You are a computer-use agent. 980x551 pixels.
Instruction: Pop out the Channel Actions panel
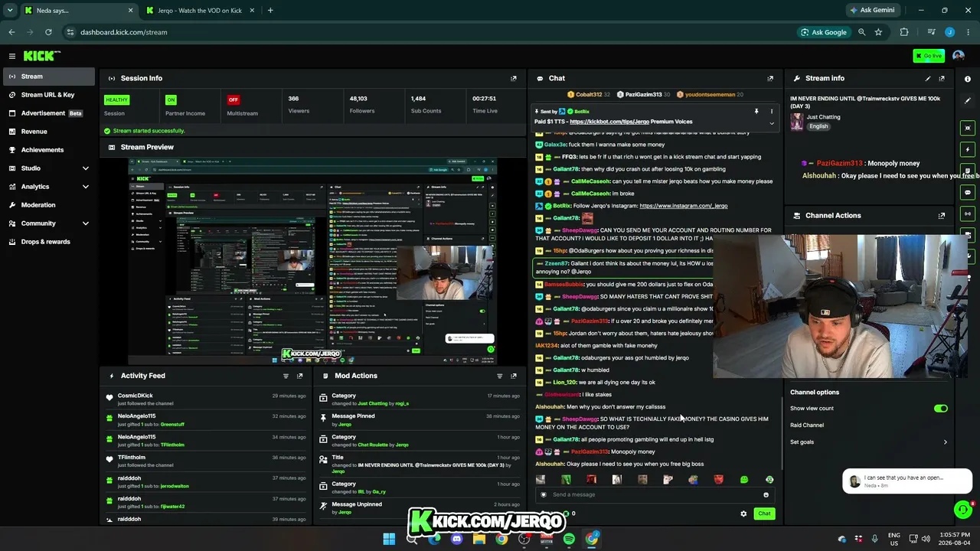click(x=942, y=216)
